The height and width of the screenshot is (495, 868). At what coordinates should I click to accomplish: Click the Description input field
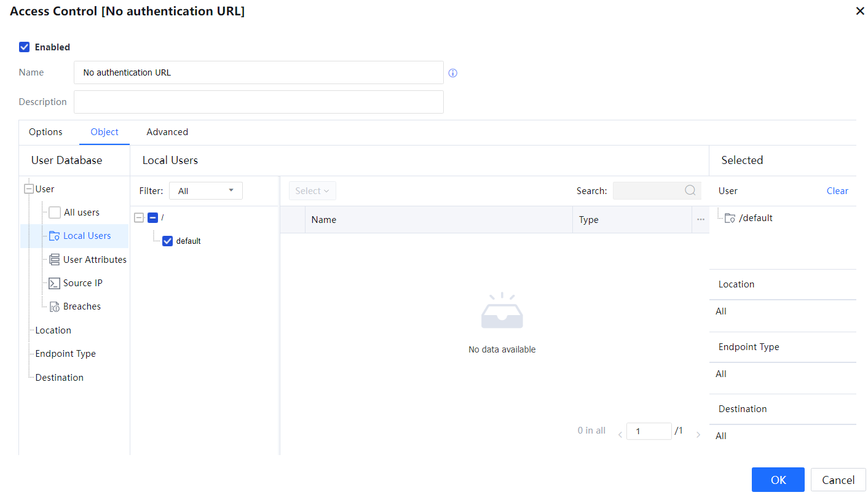(258, 102)
